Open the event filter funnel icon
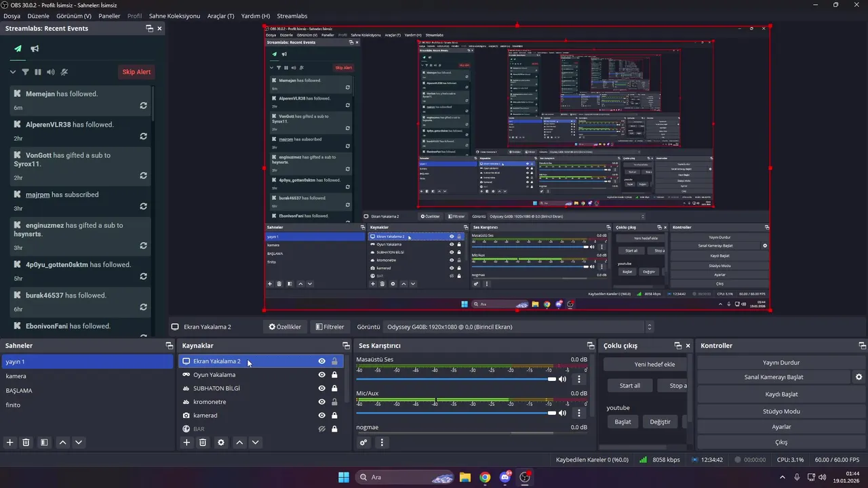This screenshot has height=488, width=868. (x=25, y=72)
